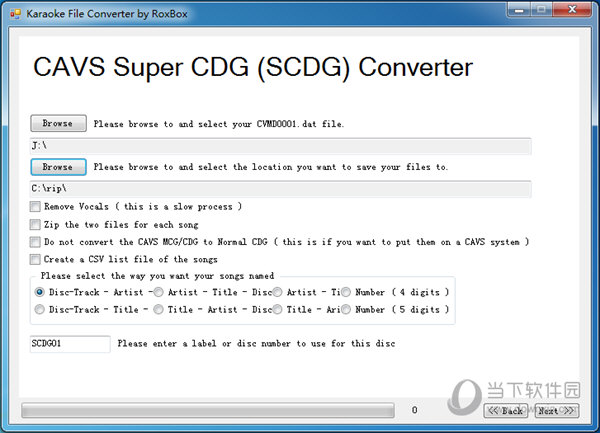Image resolution: width=600 pixels, height=433 pixels.
Task: Click the << Back button
Action: [x=505, y=411]
